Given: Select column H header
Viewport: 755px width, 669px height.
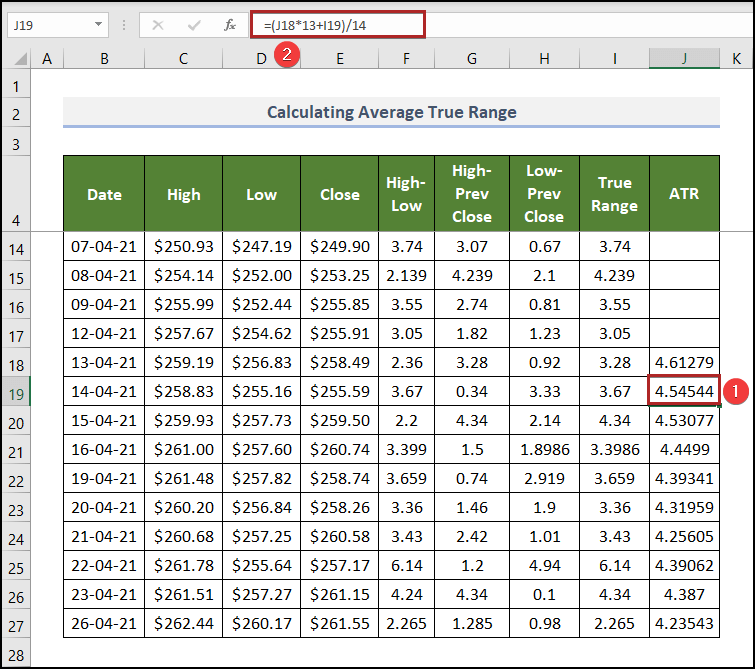Looking at the screenshot, I should click(544, 59).
